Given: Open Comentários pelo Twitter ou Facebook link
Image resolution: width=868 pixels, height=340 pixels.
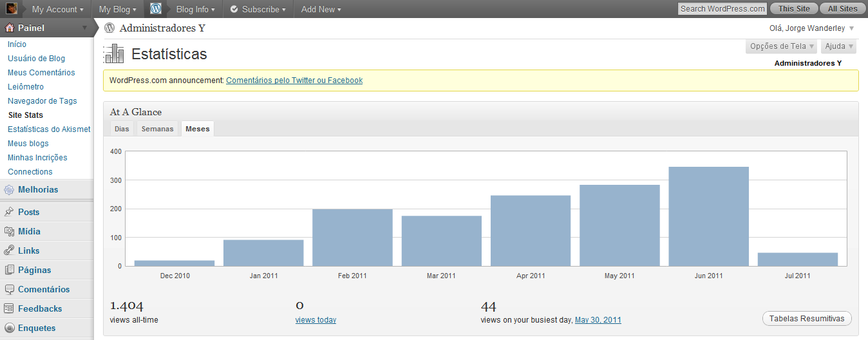Looking at the screenshot, I should point(294,80).
